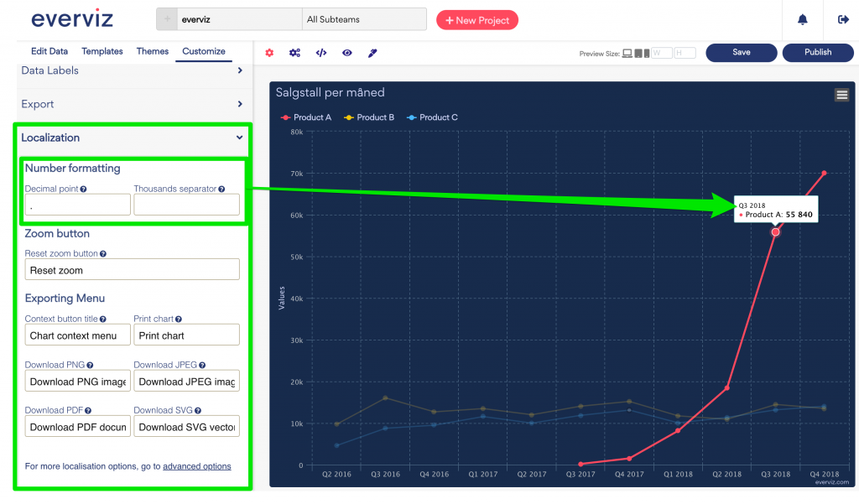859x504 pixels.
Task: Click Download PNG image field
Action: (78, 381)
